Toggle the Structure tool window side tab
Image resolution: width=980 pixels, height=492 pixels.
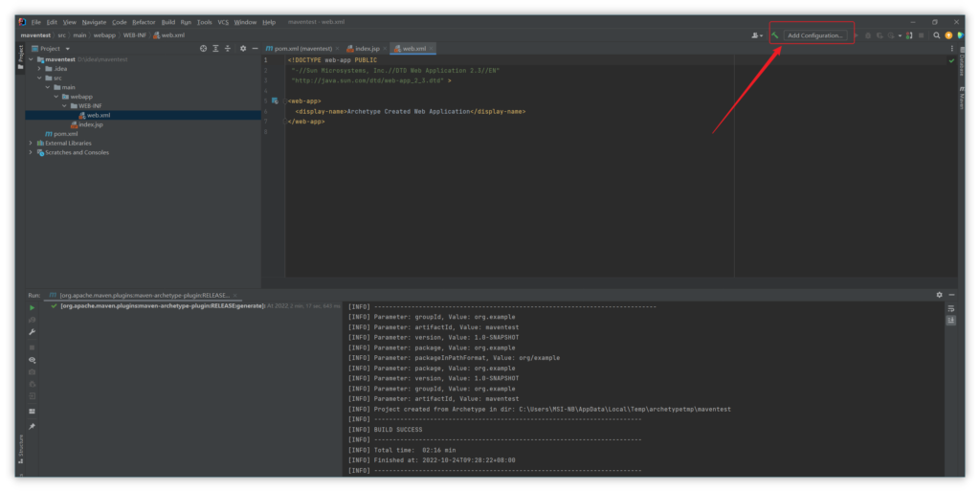pos(21,448)
